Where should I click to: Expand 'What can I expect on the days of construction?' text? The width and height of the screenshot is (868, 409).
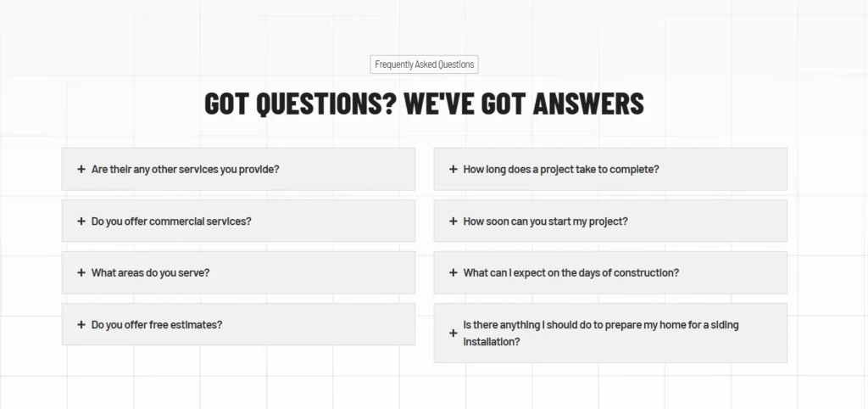pyautogui.click(x=571, y=272)
